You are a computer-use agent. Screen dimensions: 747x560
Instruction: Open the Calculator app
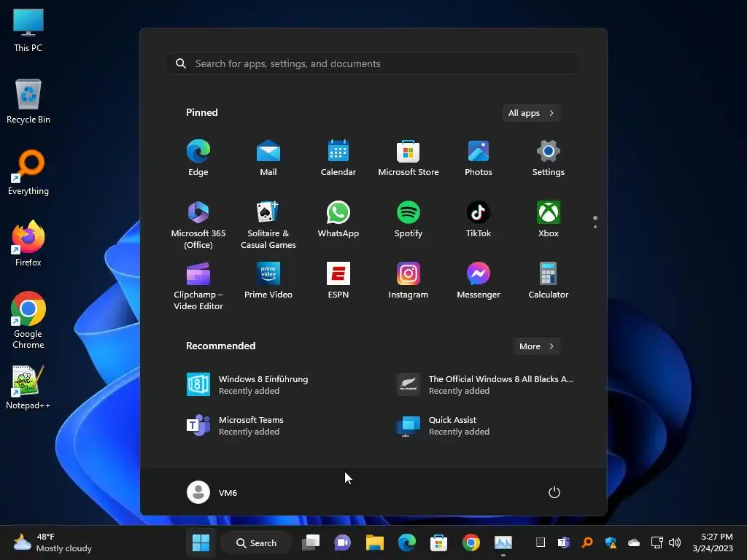point(549,281)
